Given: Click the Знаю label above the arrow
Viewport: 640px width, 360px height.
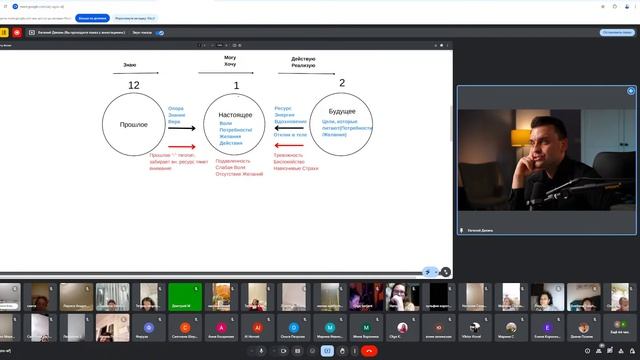Looking at the screenshot, I should tap(130, 65).
